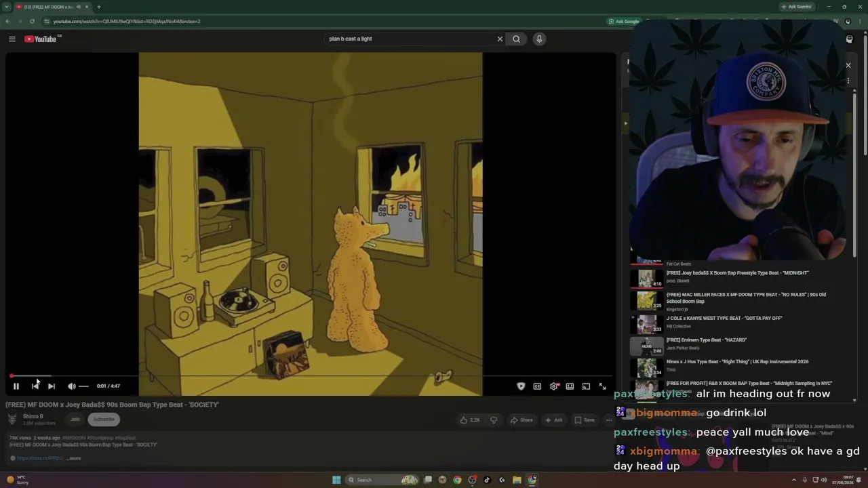Show hidden system tray icons
The image size is (868, 488).
794,481
